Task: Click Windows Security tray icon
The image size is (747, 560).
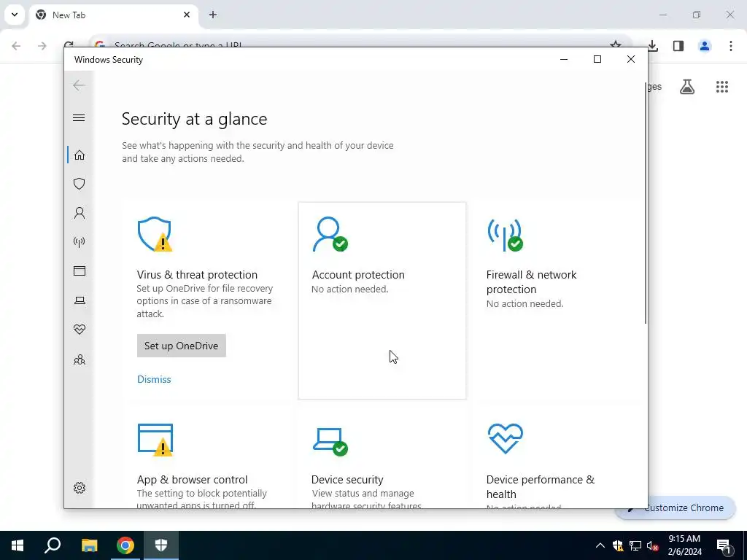Action: pos(618,545)
